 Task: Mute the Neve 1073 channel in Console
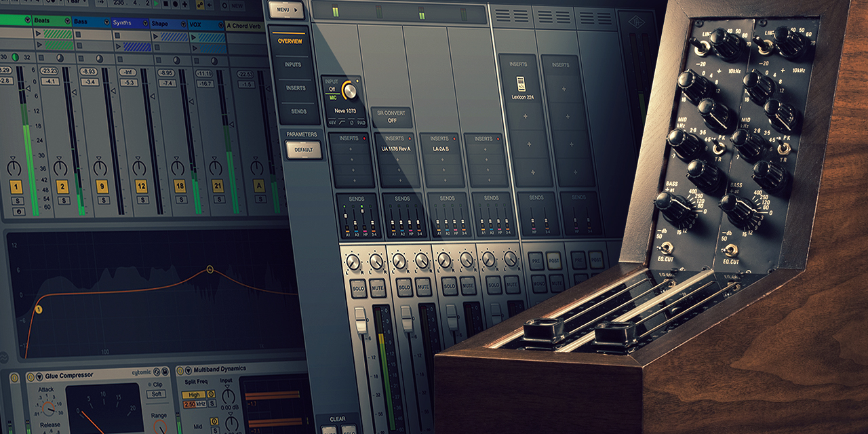378,288
